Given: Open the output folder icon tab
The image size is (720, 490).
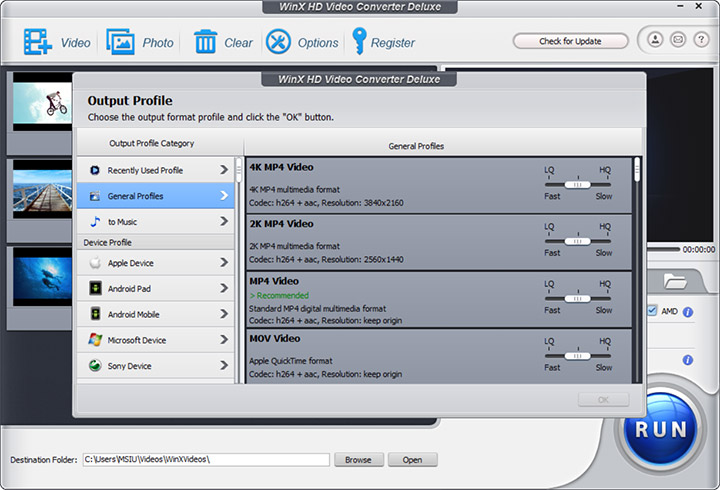Looking at the screenshot, I should pyautogui.click(x=674, y=282).
